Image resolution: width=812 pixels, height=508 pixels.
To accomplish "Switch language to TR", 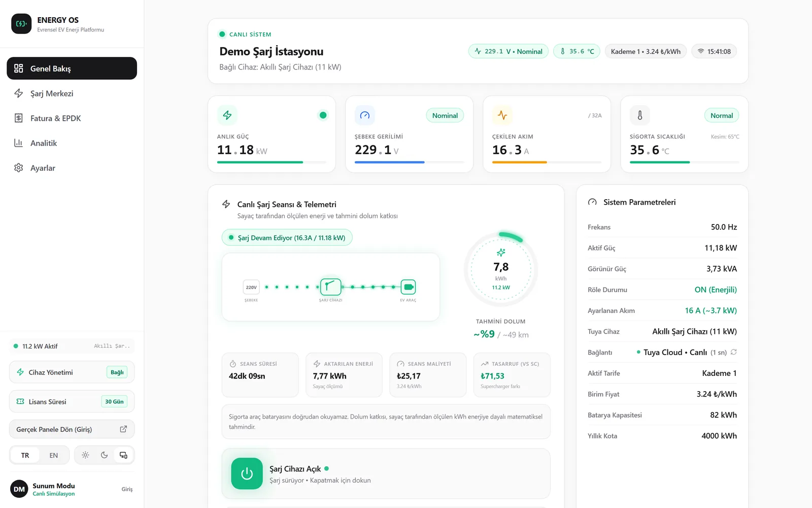I will 25,455.
